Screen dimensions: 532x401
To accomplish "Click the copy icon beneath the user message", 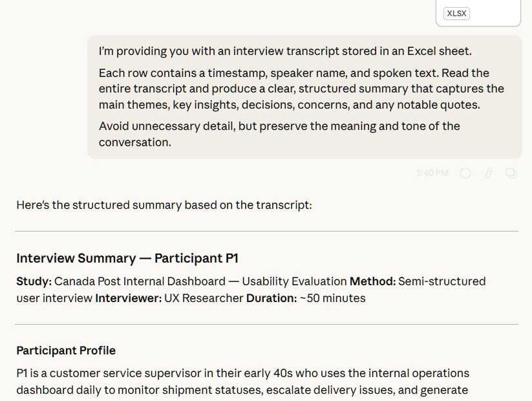I will pos(511,173).
